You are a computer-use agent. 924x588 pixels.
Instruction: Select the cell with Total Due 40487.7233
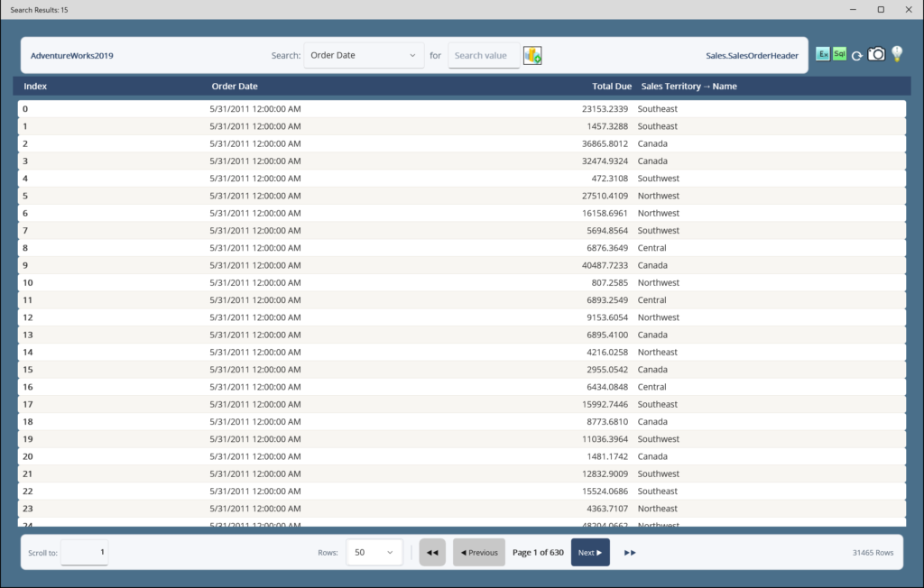coord(605,265)
